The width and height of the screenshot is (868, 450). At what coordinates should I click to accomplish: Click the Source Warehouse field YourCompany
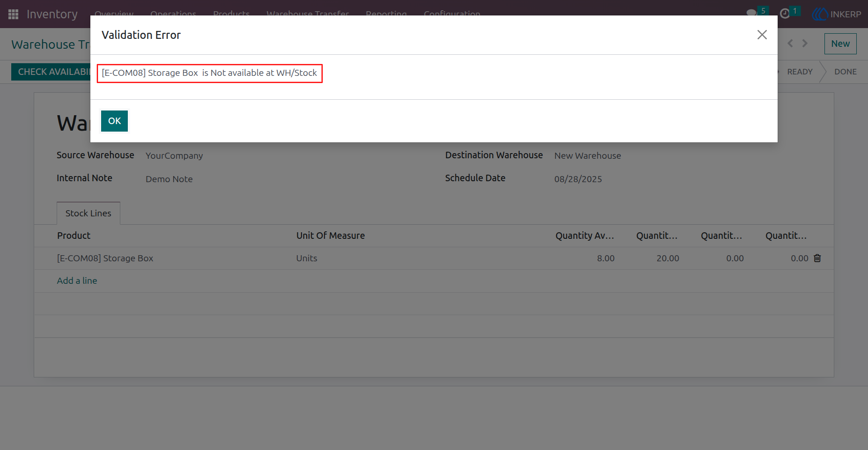[174, 155]
